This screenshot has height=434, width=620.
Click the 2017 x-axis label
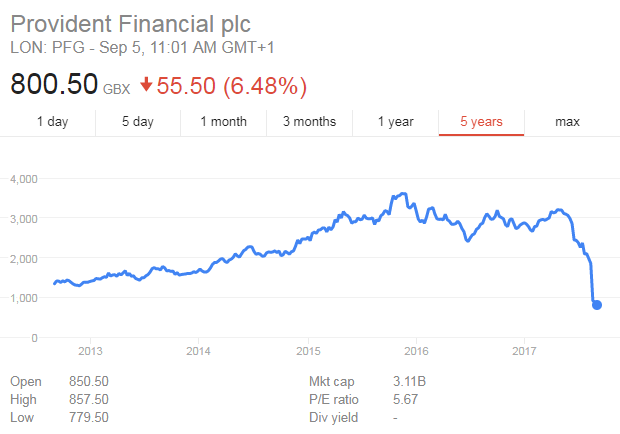525,350
